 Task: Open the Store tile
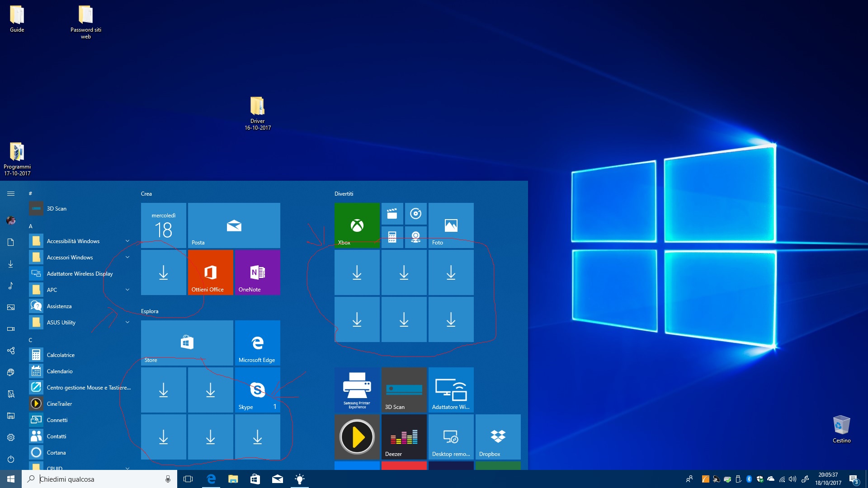pos(187,343)
